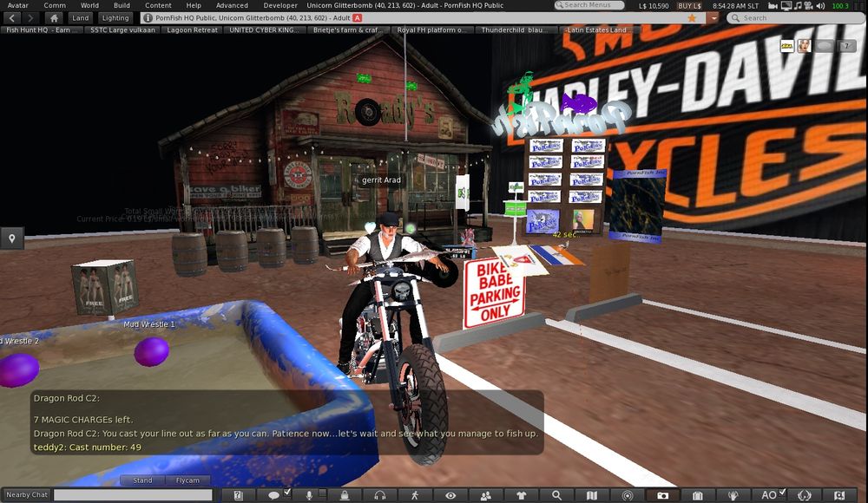The width and height of the screenshot is (868, 503).
Task: Open movement controls via walking figure button
Action: pos(415,495)
